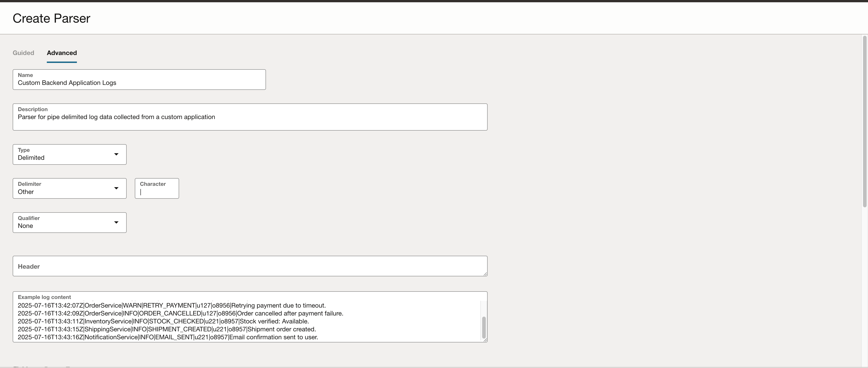Click the Delimiter dropdown chevron icon
The image size is (868, 368).
[x=116, y=188]
